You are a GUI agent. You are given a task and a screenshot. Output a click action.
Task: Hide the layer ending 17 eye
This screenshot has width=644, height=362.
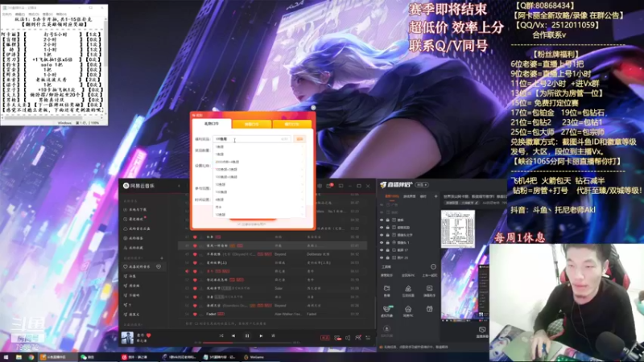point(382,250)
